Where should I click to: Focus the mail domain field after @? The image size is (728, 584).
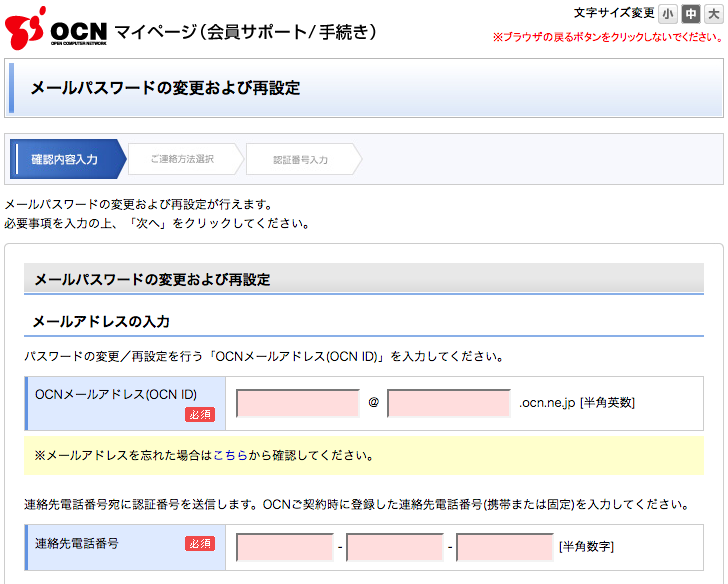coord(449,403)
